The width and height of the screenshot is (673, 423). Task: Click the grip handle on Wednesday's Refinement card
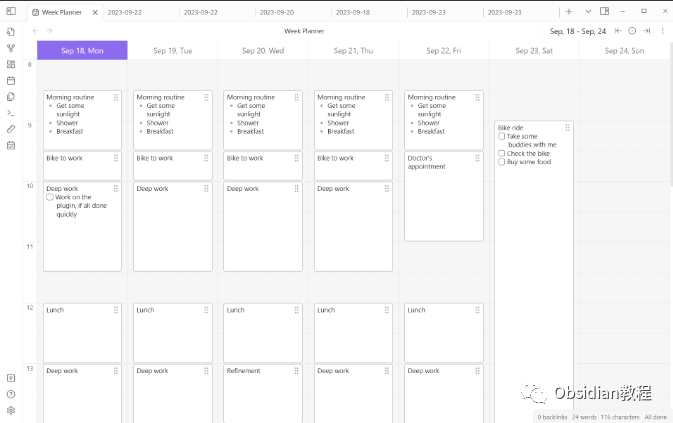tap(297, 371)
